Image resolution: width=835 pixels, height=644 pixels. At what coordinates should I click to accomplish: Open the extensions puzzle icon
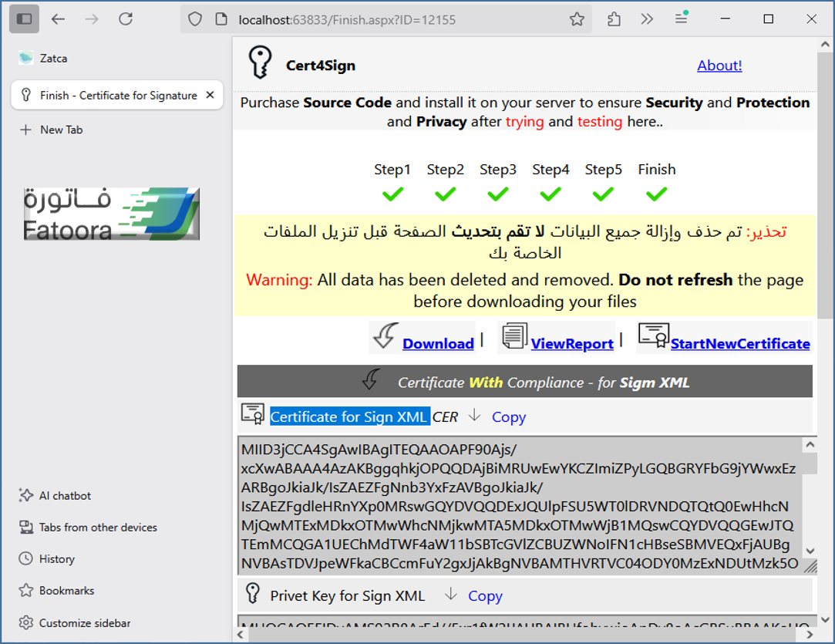tap(614, 19)
